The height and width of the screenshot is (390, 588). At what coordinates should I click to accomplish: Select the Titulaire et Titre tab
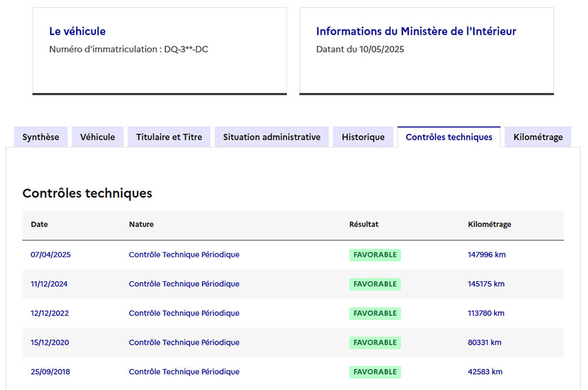(169, 137)
